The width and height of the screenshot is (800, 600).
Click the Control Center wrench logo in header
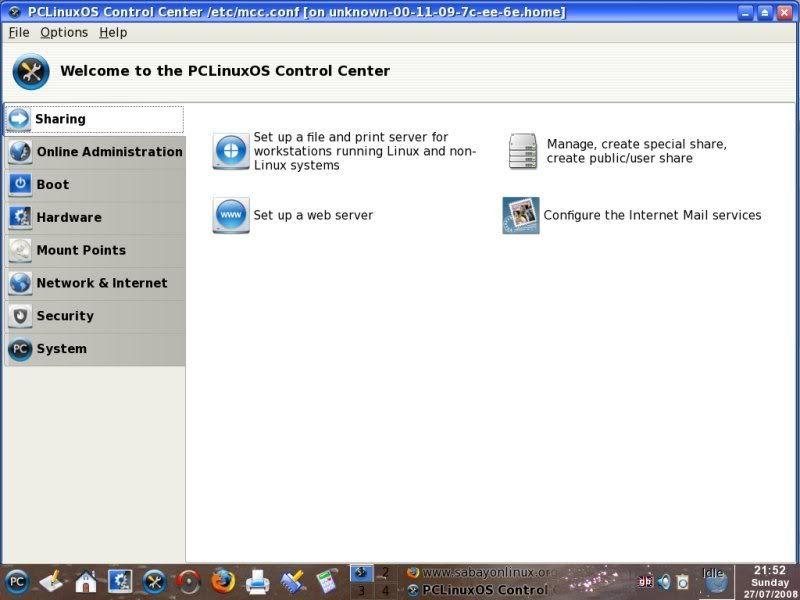(x=31, y=71)
